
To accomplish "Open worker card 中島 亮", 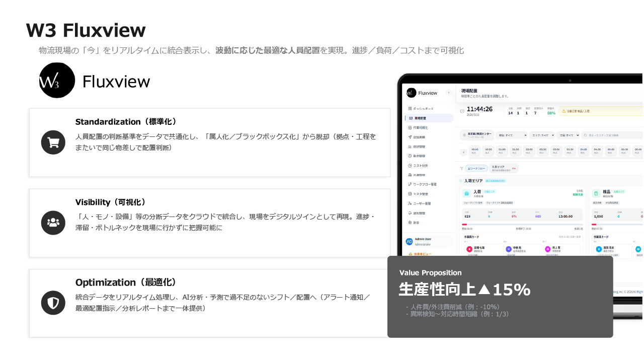I will pyautogui.click(x=522, y=250).
